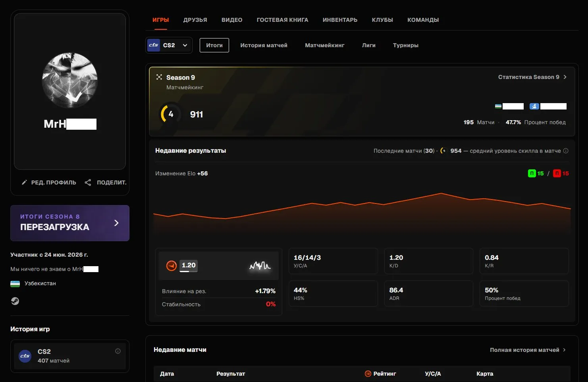This screenshot has width=588, height=382.
Task: Click the CS2 logo in История игр
Action: tap(25, 356)
